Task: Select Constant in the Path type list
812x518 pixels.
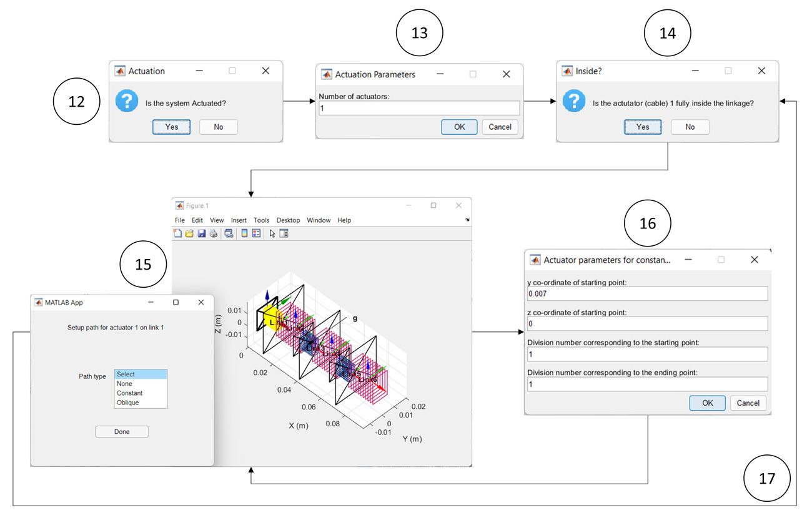Action: coord(129,393)
